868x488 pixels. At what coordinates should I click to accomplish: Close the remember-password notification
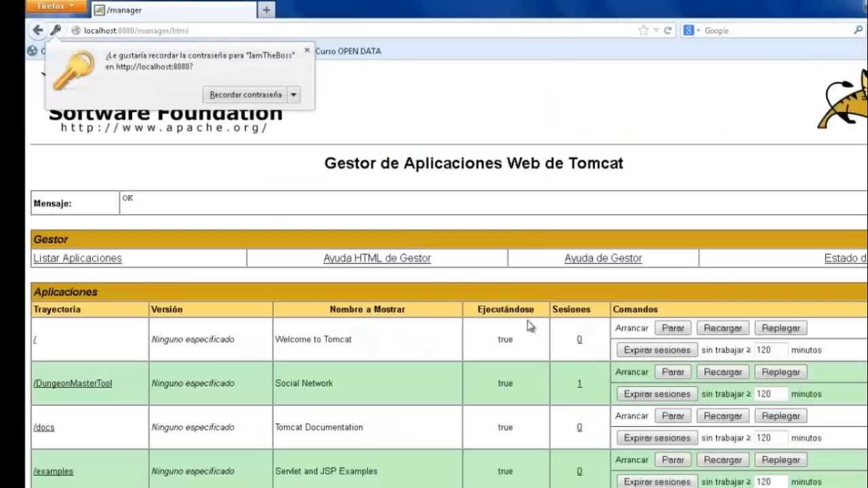point(307,50)
